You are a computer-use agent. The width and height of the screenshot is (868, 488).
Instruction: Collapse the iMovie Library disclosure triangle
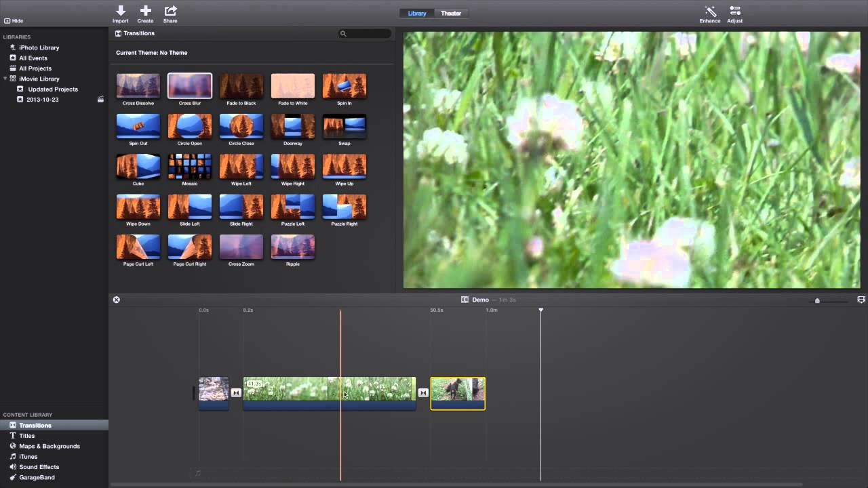click(x=5, y=79)
